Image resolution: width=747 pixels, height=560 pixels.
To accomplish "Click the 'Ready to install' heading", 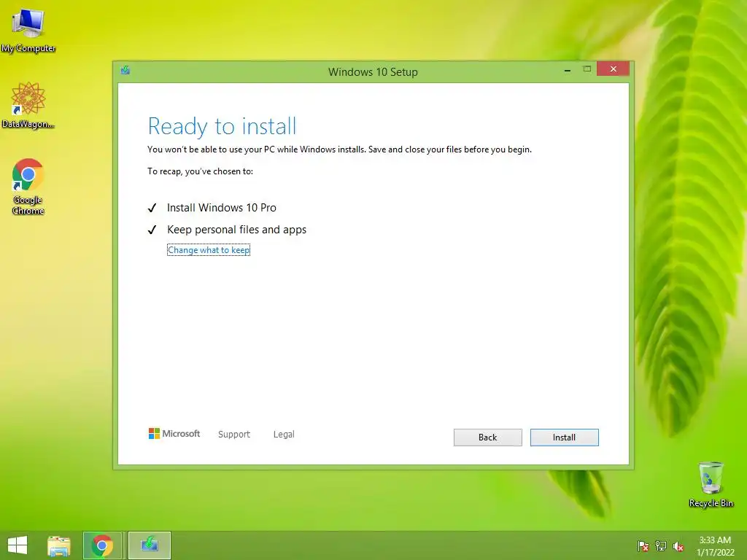I will [x=222, y=126].
